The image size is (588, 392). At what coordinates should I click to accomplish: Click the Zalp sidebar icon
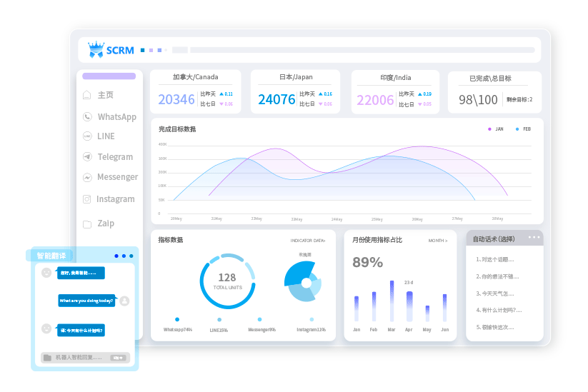point(87,223)
